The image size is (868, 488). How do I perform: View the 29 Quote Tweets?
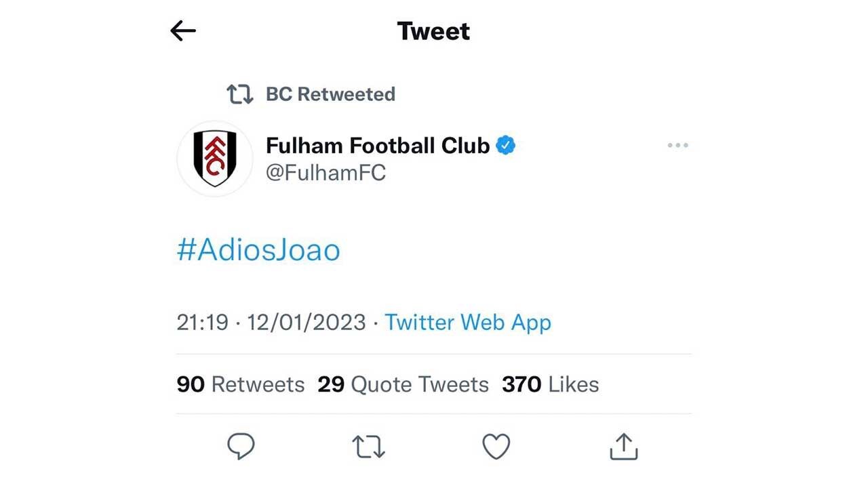pyautogui.click(x=403, y=384)
